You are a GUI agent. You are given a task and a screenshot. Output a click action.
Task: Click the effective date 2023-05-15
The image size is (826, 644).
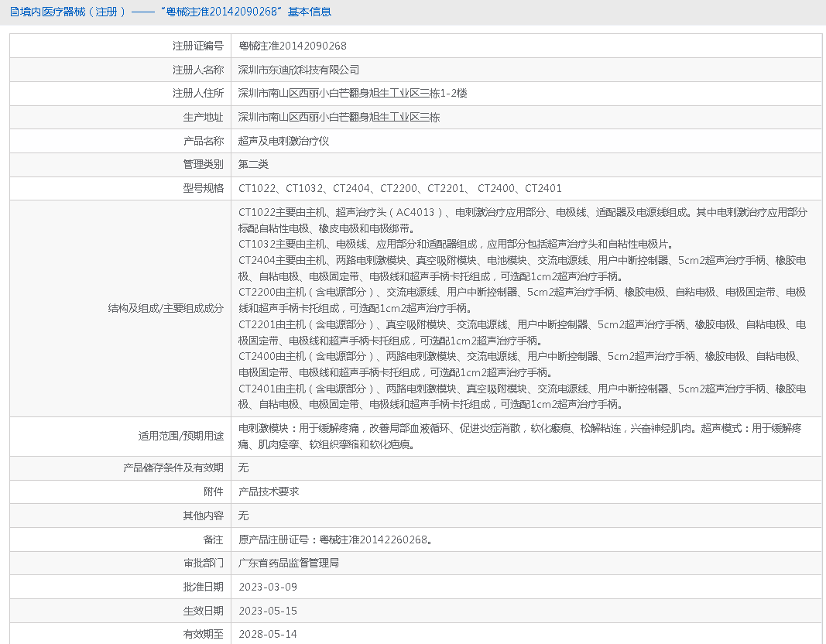(267, 611)
